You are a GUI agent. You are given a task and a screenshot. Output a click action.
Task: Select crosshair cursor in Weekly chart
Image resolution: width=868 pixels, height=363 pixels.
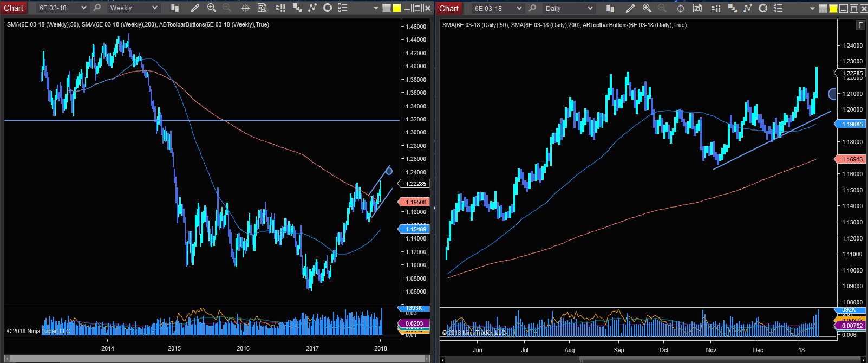pyautogui.click(x=245, y=8)
